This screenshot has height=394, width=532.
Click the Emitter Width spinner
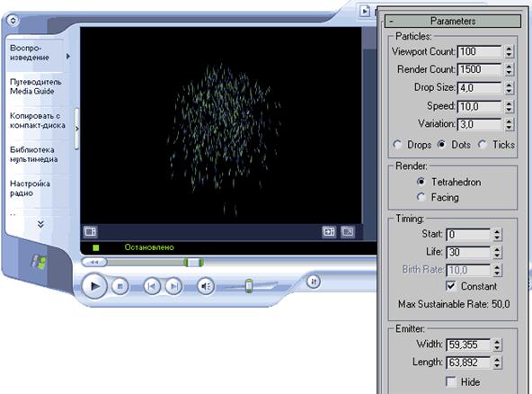497,345
